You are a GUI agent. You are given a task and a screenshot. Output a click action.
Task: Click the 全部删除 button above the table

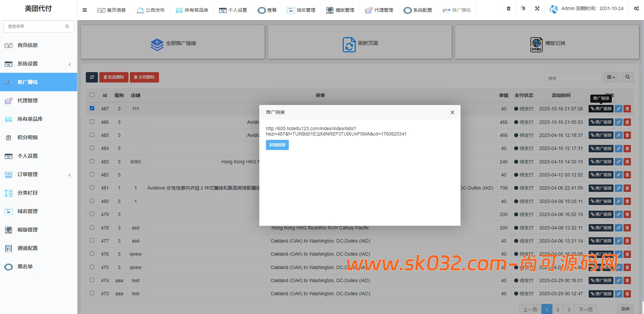tap(144, 77)
